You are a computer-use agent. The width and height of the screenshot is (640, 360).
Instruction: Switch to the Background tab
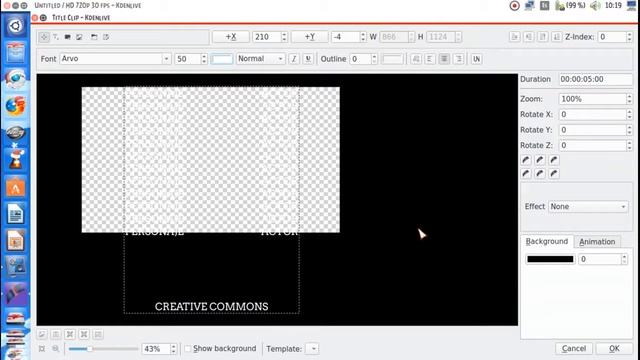click(x=547, y=242)
